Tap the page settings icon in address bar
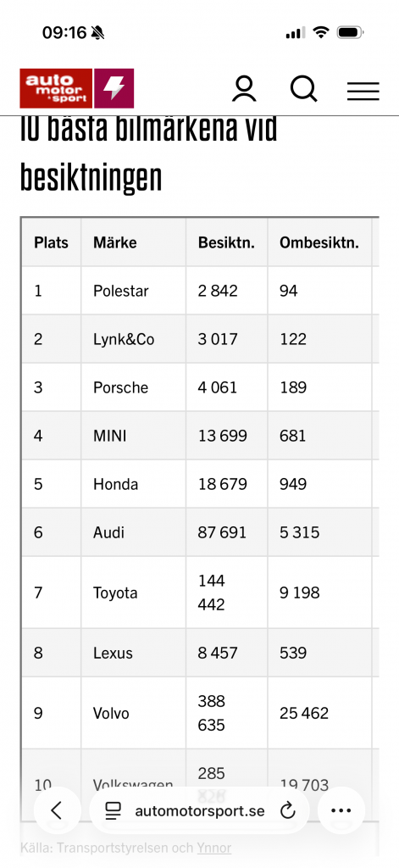399x868 pixels. point(114,811)
